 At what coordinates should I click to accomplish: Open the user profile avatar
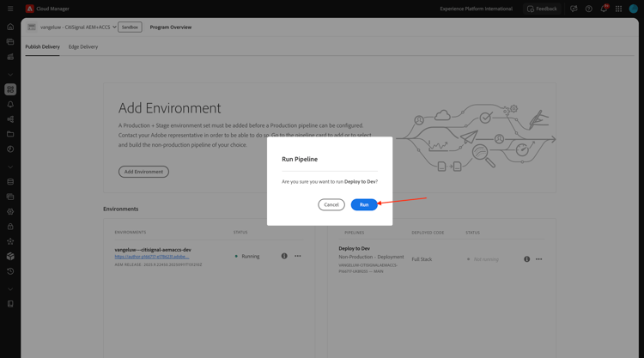[634, 9]
